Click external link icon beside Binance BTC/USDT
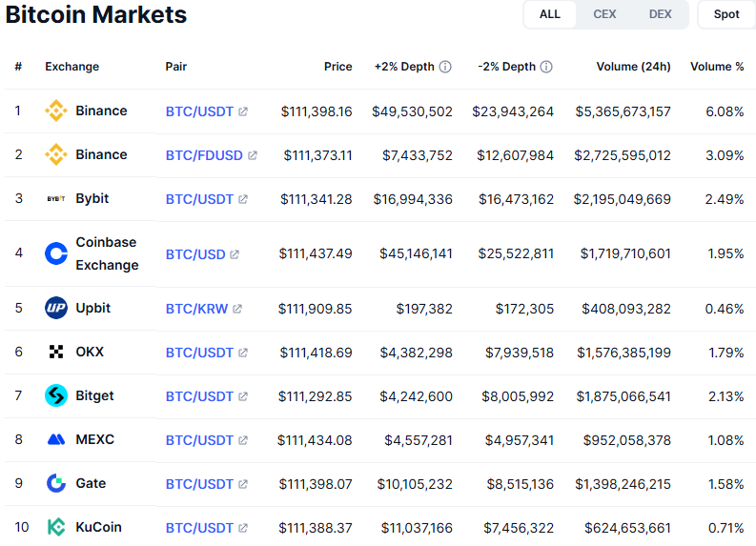Screen dimensions: 756x546 tap(243, 111)
